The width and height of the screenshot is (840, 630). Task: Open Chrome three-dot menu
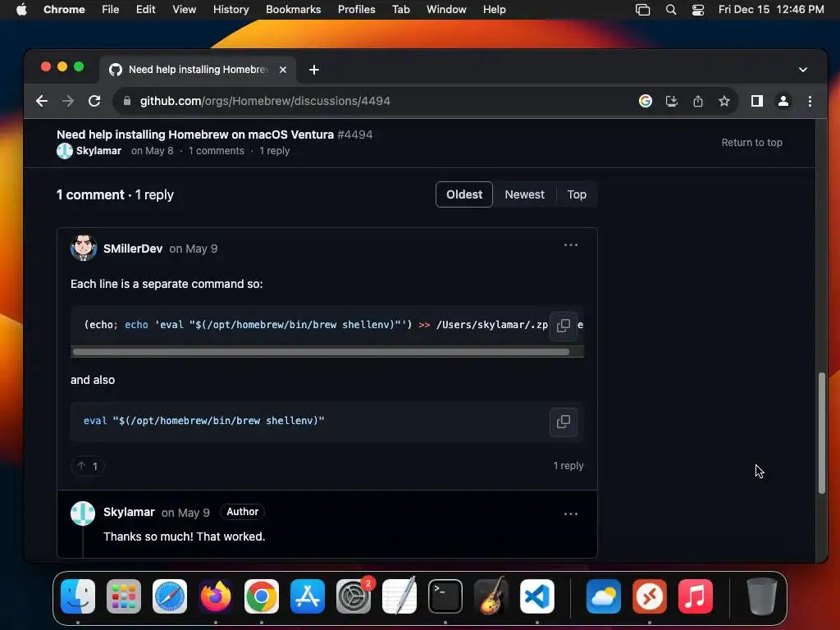[x=810, y=101]
